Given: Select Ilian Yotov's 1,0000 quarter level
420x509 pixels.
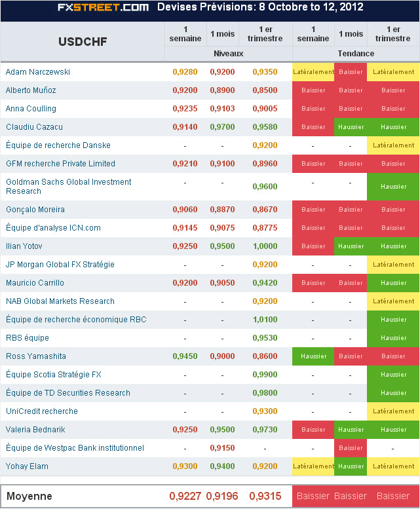Looking at the screenshot, I should coord(265,246).
